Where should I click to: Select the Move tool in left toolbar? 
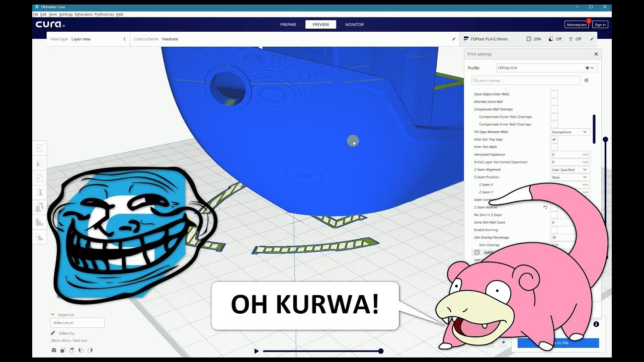click(40, 148)
